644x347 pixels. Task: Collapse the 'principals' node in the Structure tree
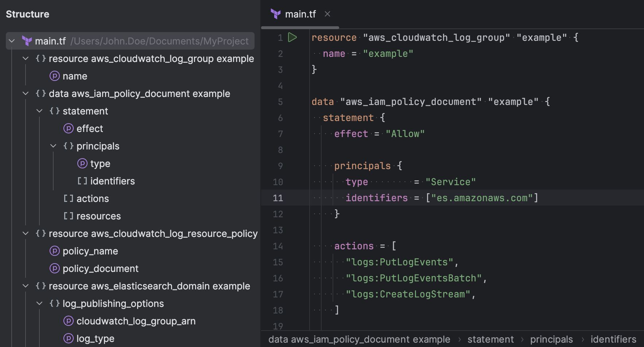point(53,146)
